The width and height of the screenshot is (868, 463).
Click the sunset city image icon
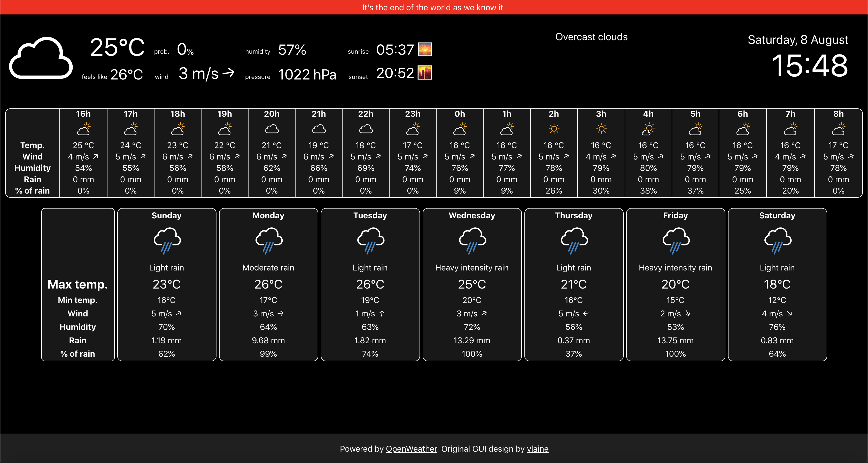pyautogui.click(x=424, y=73)
